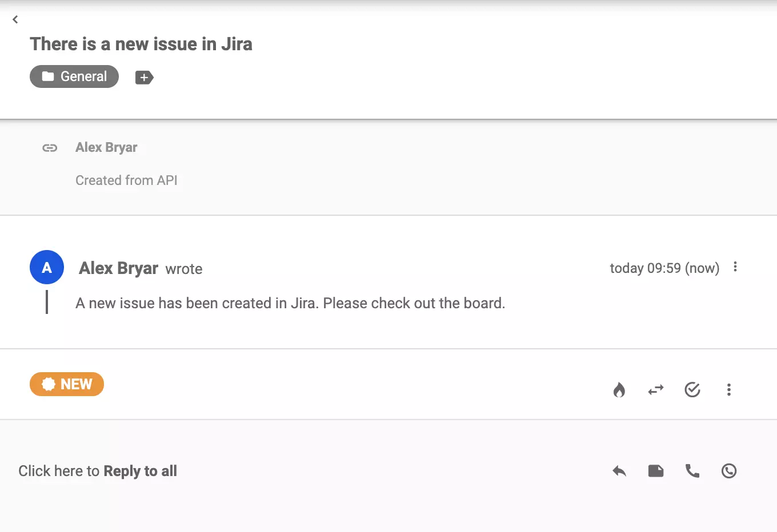Open the bottom three-dot actions menu
The height and width of the screenshot is (532, 777).
729,390
